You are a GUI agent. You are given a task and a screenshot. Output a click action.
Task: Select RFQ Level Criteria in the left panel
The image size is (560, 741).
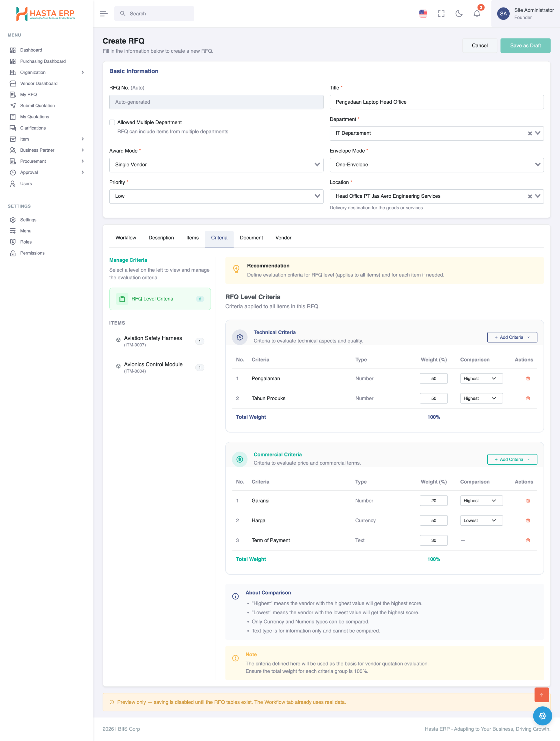[x=160, y=299]
